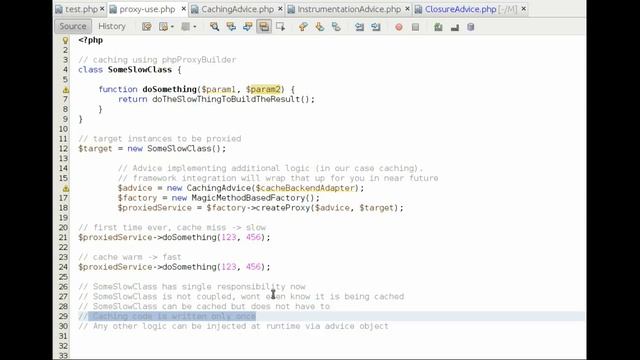640x360 pixels.
Task: Click the Comment lines toolbar icon
Action: [x=438, y=27]
